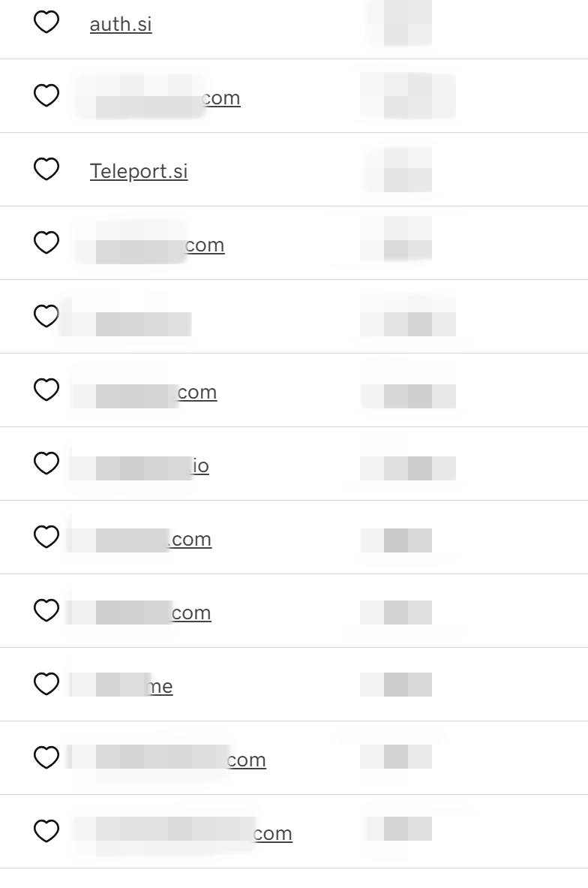Viewport: 588px width, 888px height.
Task: Favorite auth.si using its heart icon
Action: point(46,22)
